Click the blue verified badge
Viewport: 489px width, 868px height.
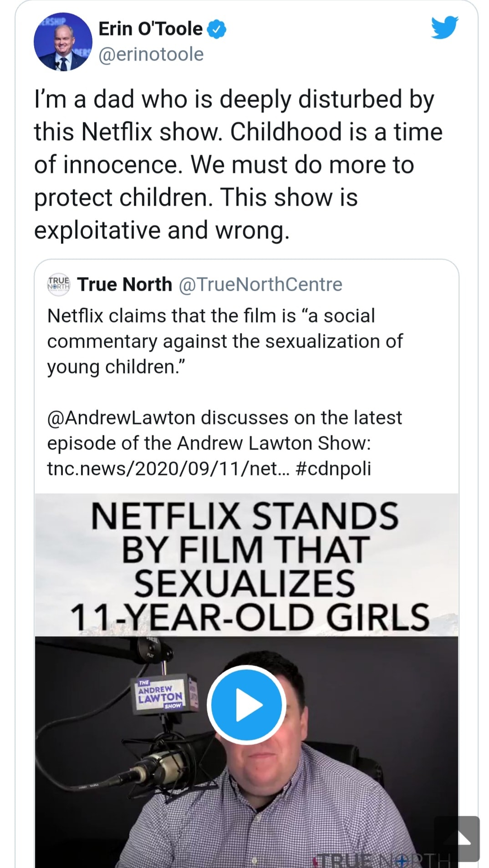tap(217, 29)
